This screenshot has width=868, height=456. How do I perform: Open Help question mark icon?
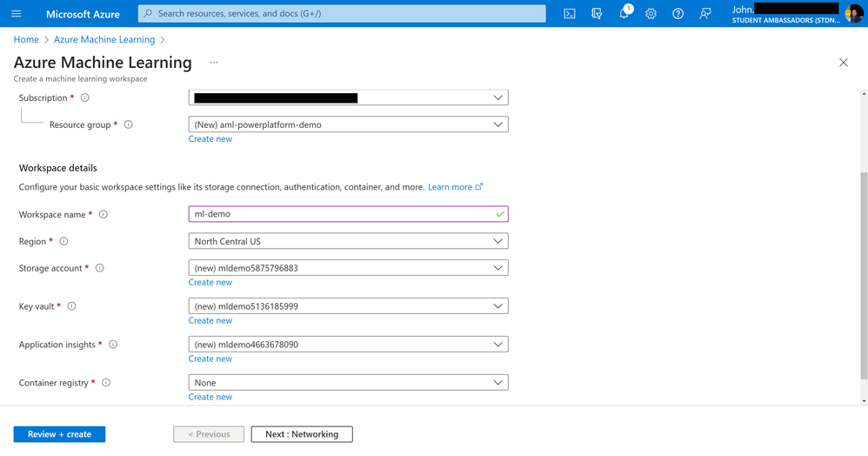pyautogui.click(x=678, y=14)
